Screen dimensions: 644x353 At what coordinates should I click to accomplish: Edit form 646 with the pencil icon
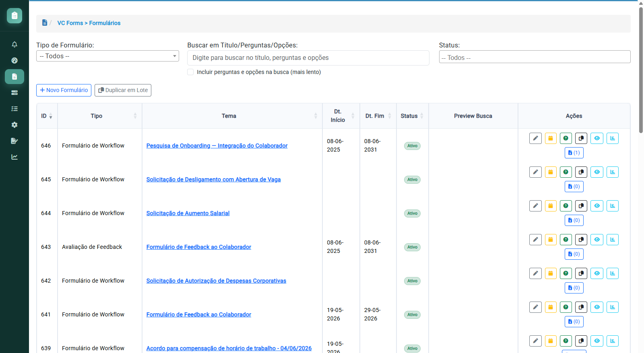pos(535,138)
